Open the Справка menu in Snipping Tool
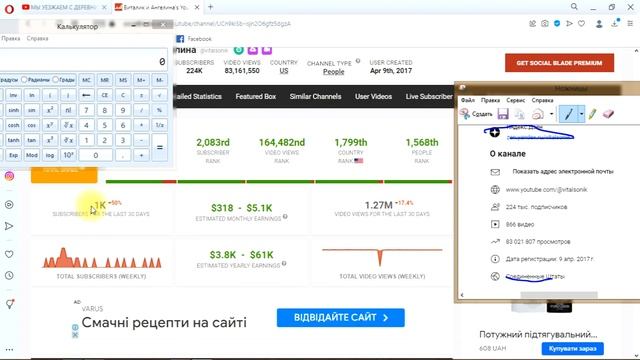Viewport: 640px width, 360px height. 542,100
